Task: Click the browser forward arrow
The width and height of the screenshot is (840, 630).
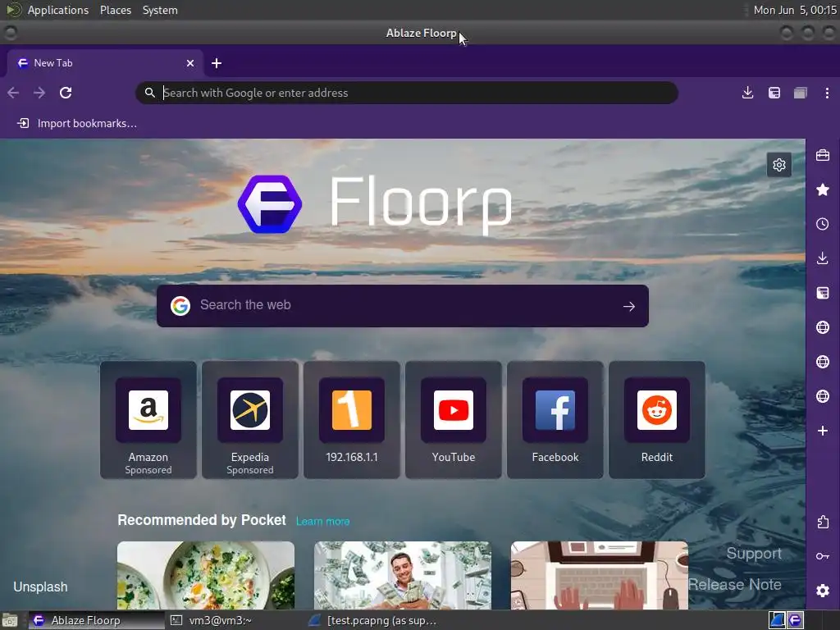Action: pyautogui.click(x=39, y=93)
